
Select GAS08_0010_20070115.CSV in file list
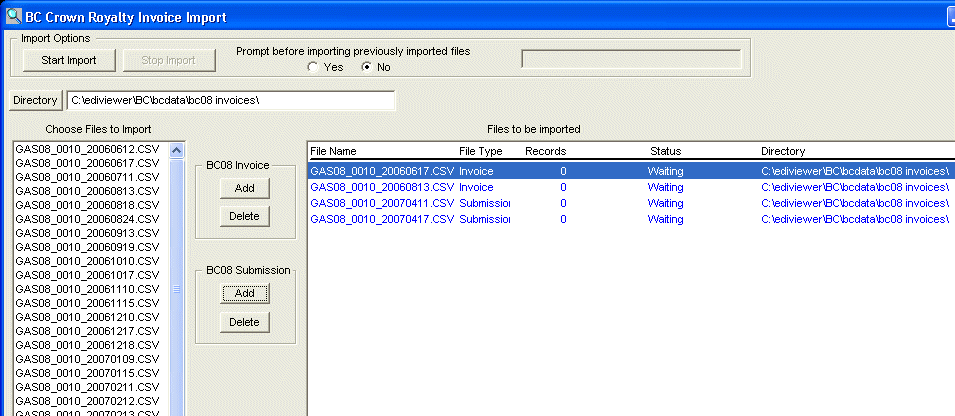point(87,373)
